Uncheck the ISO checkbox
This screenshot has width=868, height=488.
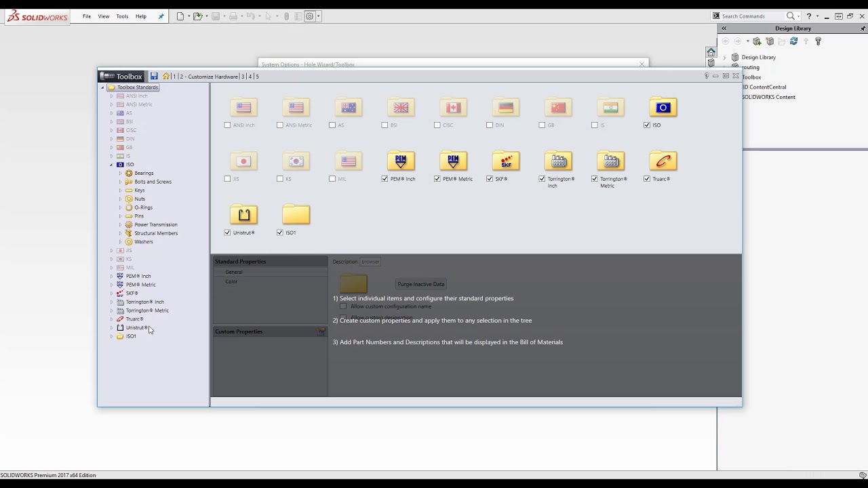point(647,125)
